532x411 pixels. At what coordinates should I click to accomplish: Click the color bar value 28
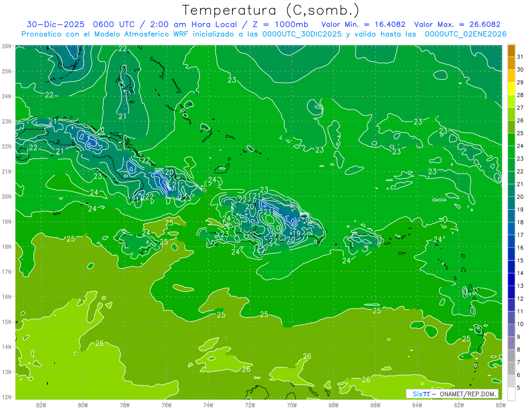point(520,95)
